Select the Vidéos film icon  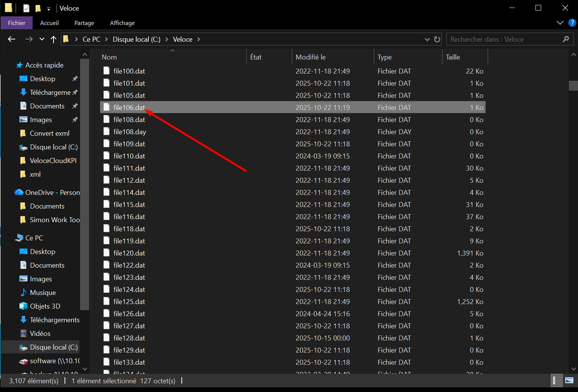(x=24, y=333)
